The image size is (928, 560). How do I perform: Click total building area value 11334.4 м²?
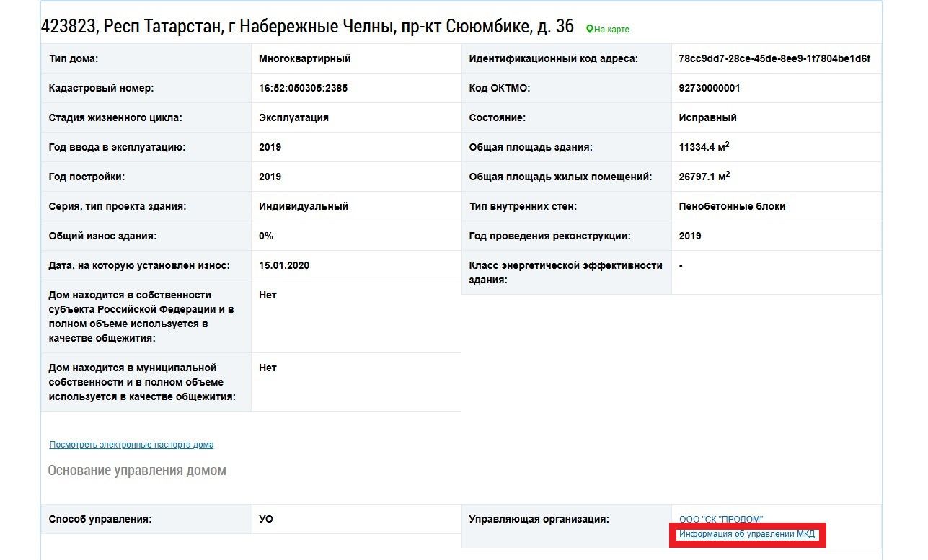(704, 147)
